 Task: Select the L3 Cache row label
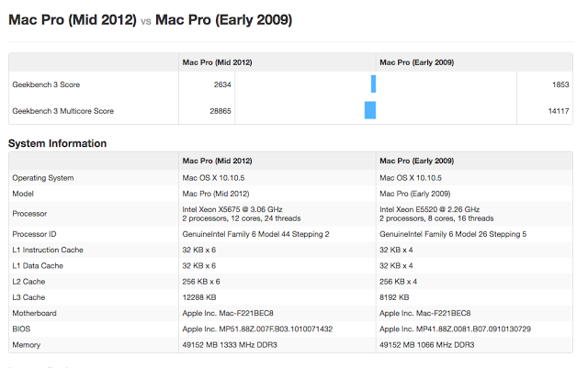(x=28, y=297)
